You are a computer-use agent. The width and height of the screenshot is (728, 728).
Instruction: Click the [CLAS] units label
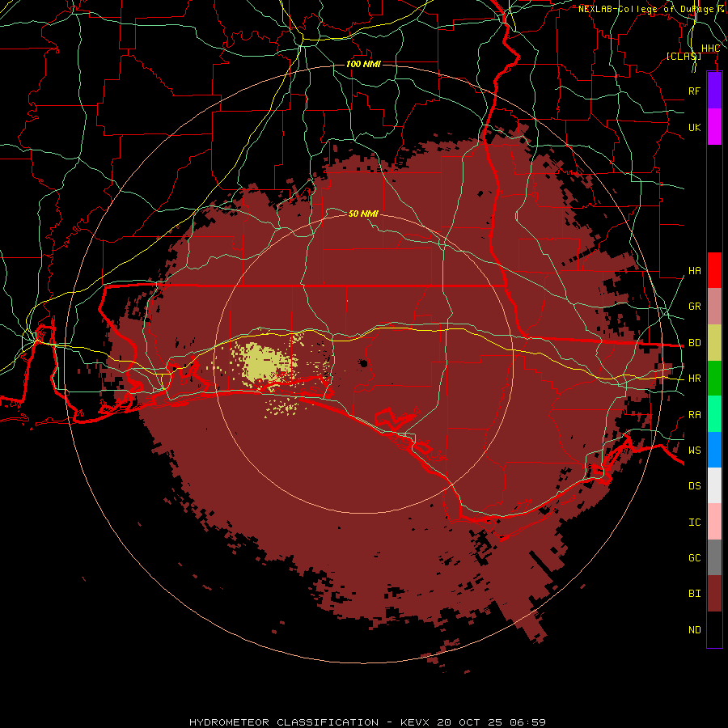point(684,56)
